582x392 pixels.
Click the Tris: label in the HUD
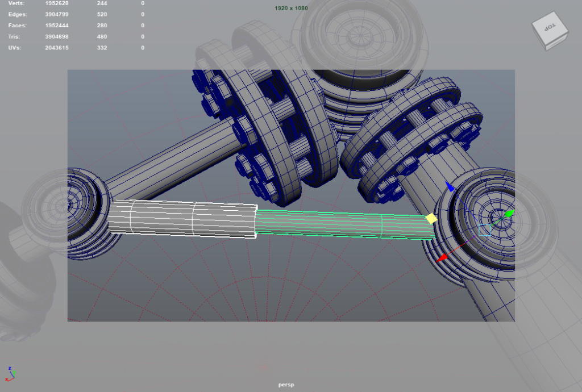[14, 37]
